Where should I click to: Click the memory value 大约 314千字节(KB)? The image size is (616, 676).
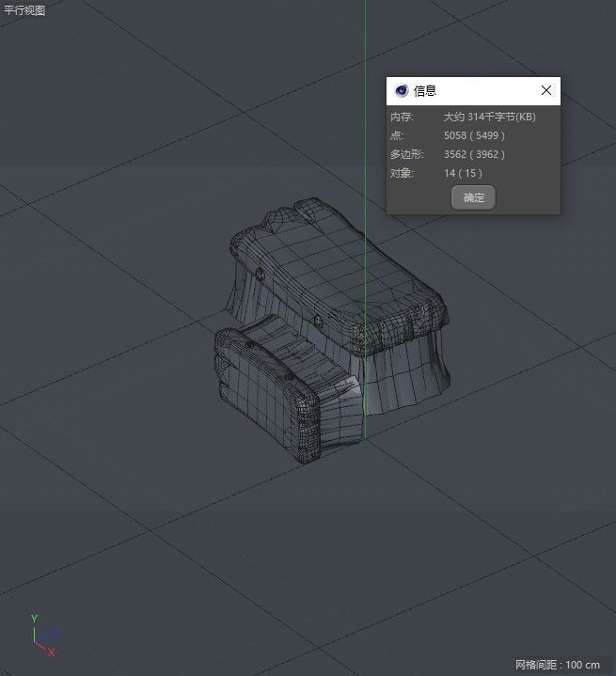click(490, 117)
